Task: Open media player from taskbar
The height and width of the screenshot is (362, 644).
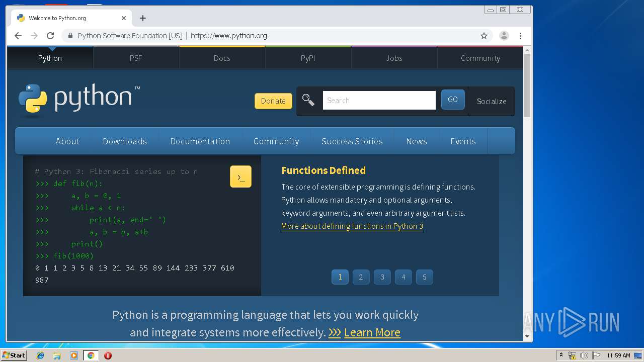Action: pos(74,355)
